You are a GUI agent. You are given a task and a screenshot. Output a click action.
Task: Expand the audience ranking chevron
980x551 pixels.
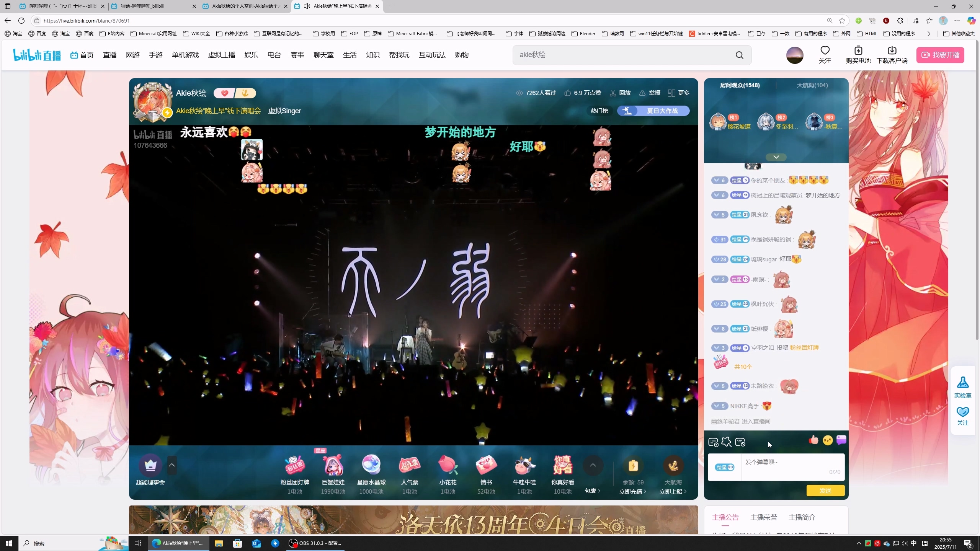coord(776,157)
